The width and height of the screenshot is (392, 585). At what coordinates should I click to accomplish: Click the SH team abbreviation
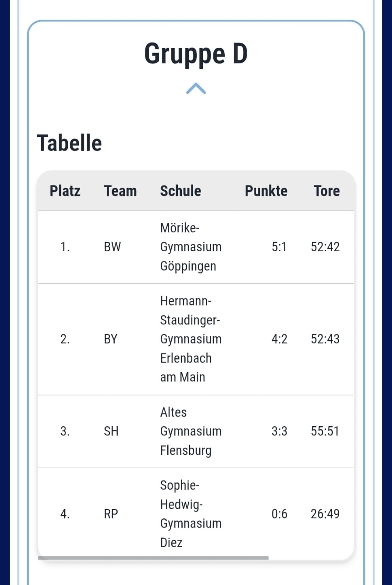[x=111, y=431]
